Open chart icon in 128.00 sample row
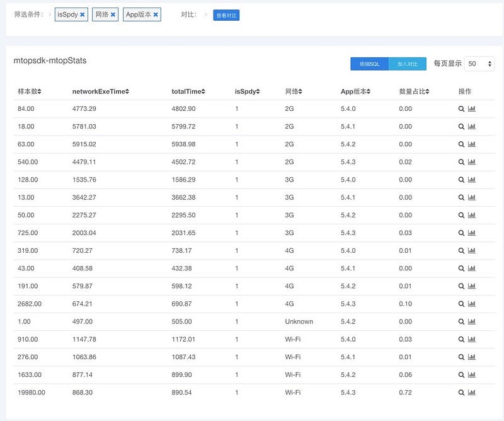The height and width of the screenshot is (421, 504). (x=471, y=180)
